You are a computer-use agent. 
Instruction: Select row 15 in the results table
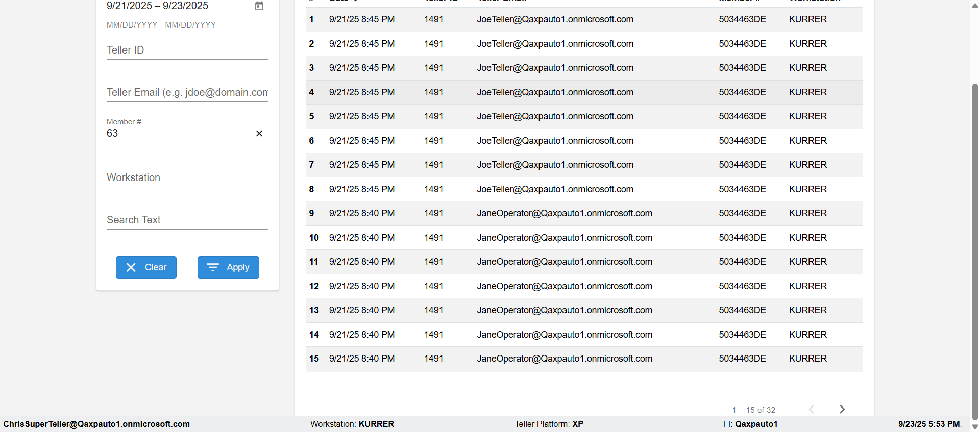pyautogui.click(x=564, y=359)
